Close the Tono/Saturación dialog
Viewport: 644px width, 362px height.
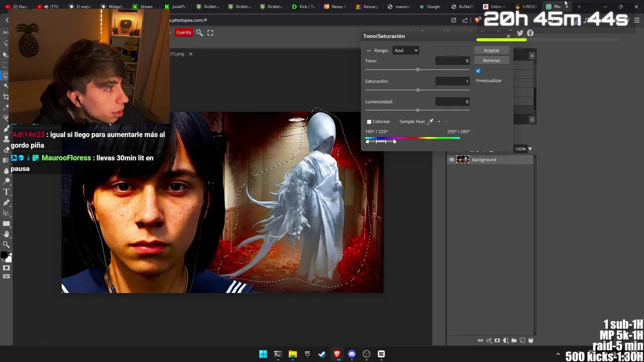[508, 36]
